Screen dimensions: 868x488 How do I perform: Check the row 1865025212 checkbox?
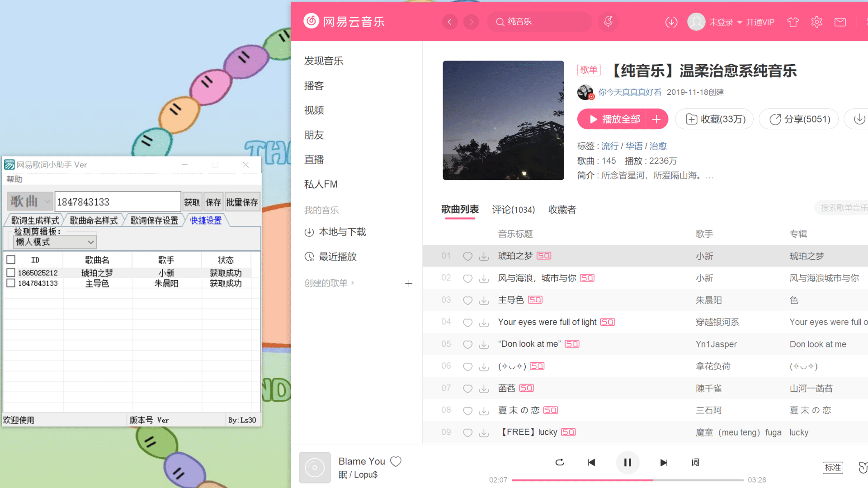[x=11, y=273]
